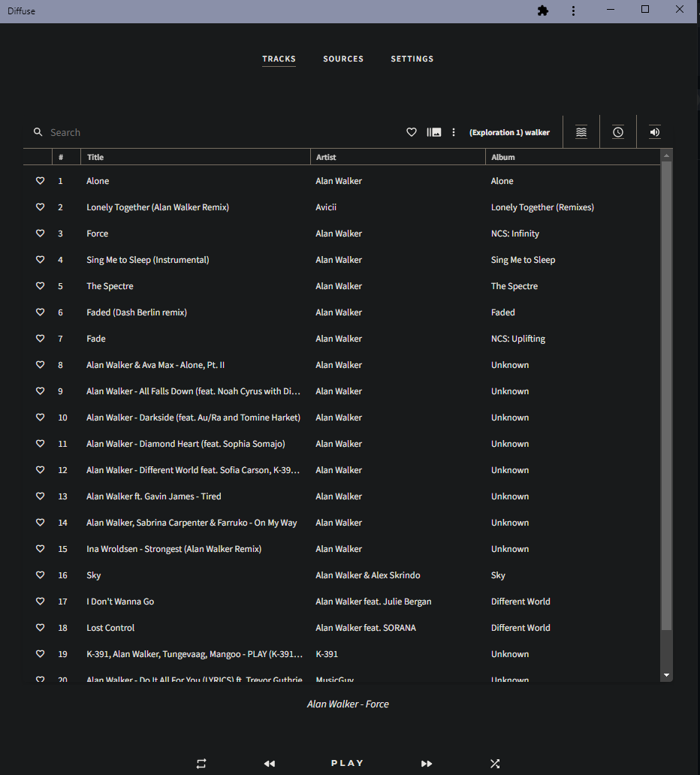The image size is (700, 775).
Task: Sort by the # column header
Action: 66,157
